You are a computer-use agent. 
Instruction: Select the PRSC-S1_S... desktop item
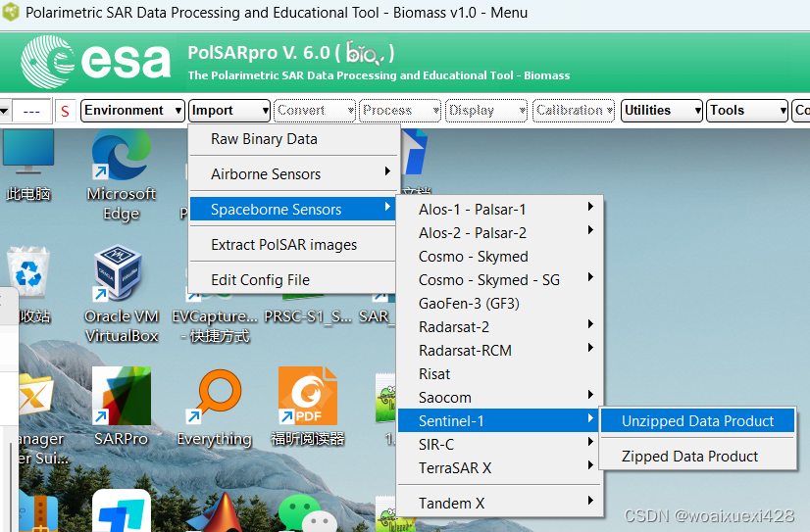308,315
